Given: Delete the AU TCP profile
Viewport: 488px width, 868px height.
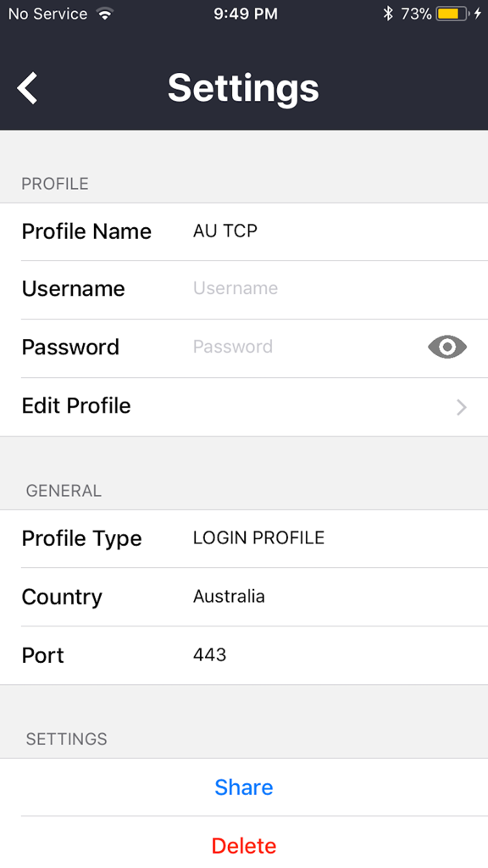Looking at the screenshot, I should [244, 845].
